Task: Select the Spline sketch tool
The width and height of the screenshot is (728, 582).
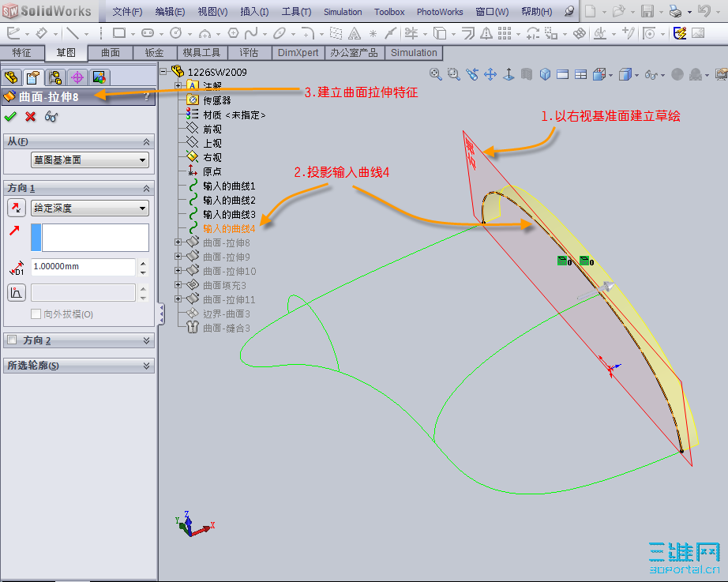Action: click(251, 33)
